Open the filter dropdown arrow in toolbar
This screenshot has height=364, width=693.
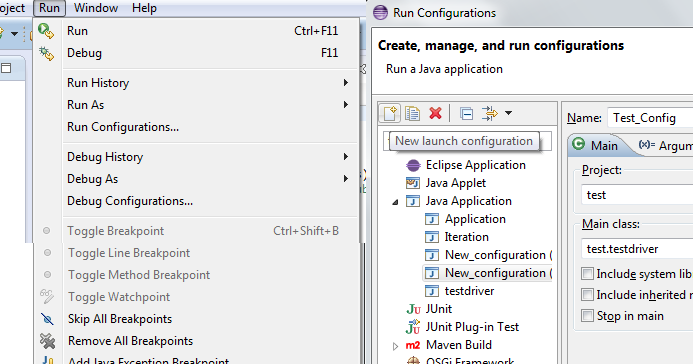[x=508, y=113]
